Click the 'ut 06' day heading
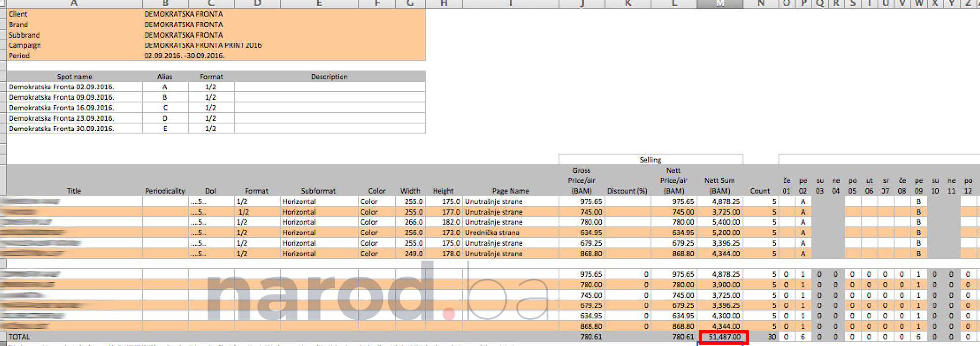This screenshot has height=346, width=980. coord(869,186)
